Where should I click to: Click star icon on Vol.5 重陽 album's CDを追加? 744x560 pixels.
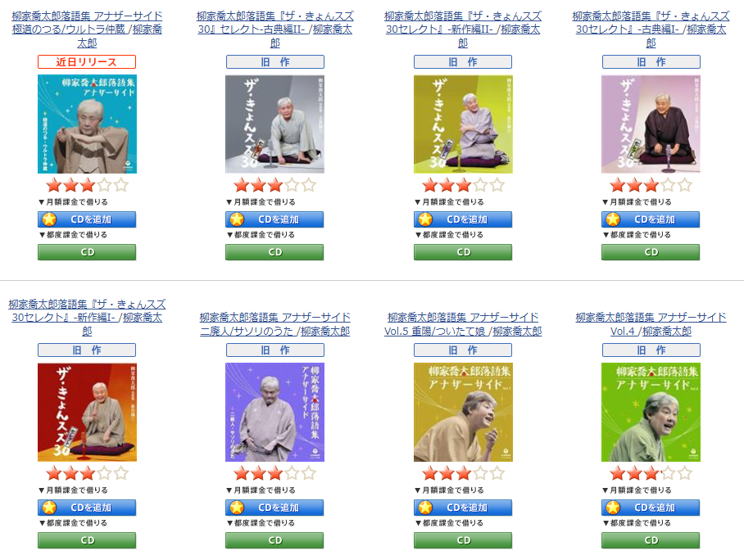click(x=425, y=508)
